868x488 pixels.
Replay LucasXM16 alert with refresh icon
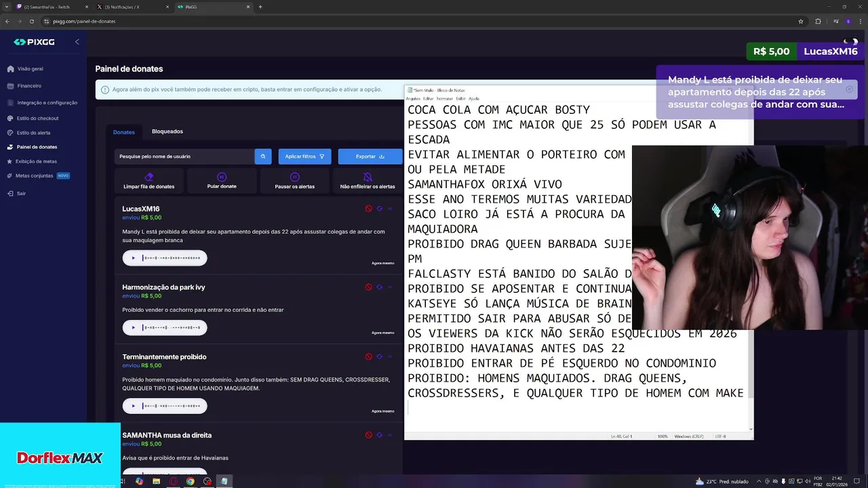[380, 209]
